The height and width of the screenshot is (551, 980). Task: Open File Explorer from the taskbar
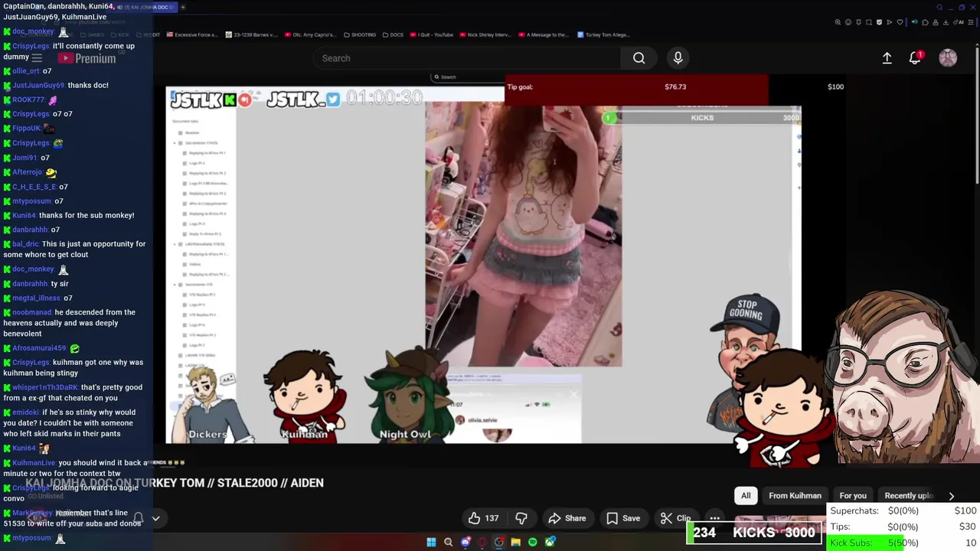pyautogui.click(x=515, y=543)
